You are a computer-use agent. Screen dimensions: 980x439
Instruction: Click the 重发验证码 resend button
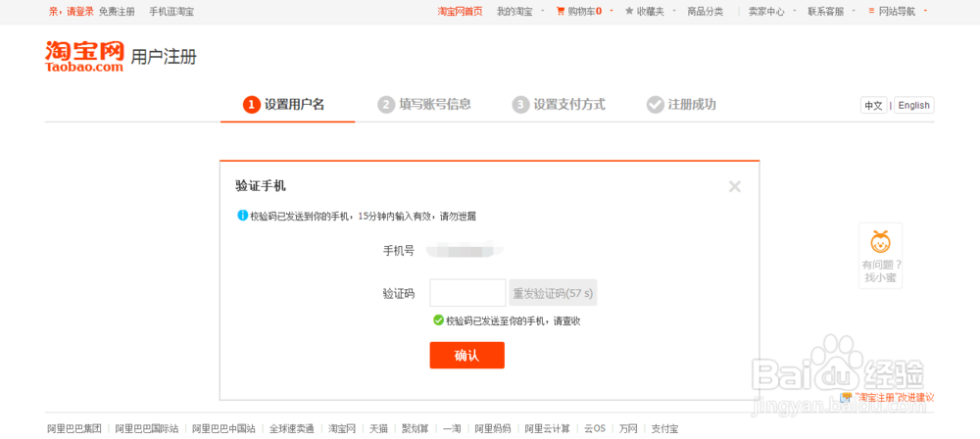tap(553, 293)
